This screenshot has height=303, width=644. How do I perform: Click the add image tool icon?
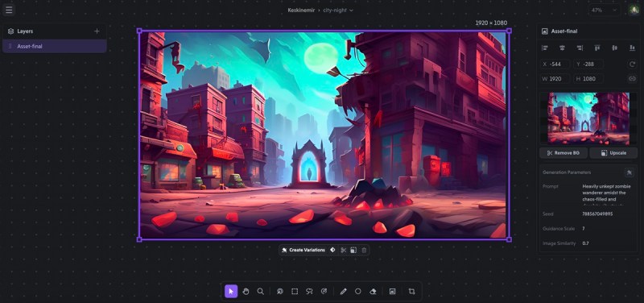(x=392, y=292)
